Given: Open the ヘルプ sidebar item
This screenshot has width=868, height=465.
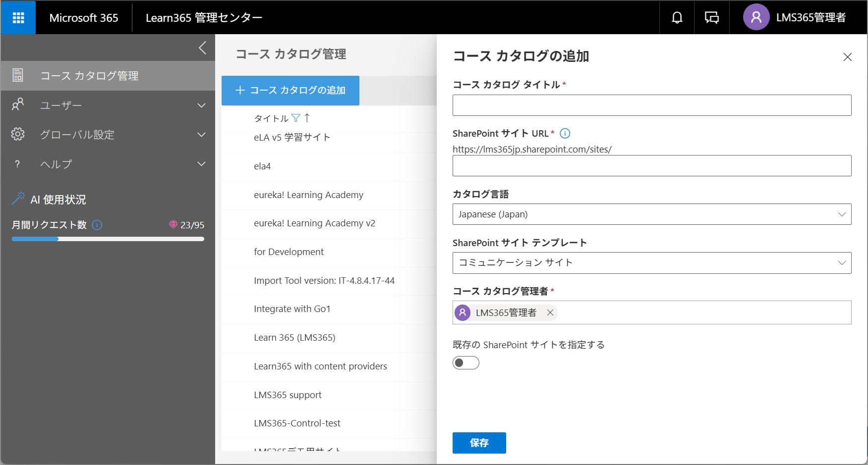Looking at the screenshot, I should point(108,164).
